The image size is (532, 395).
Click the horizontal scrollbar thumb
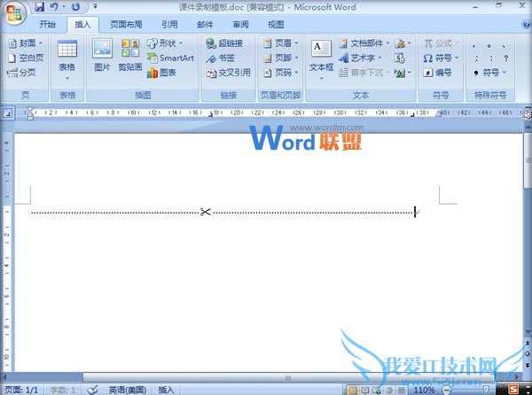287,377
